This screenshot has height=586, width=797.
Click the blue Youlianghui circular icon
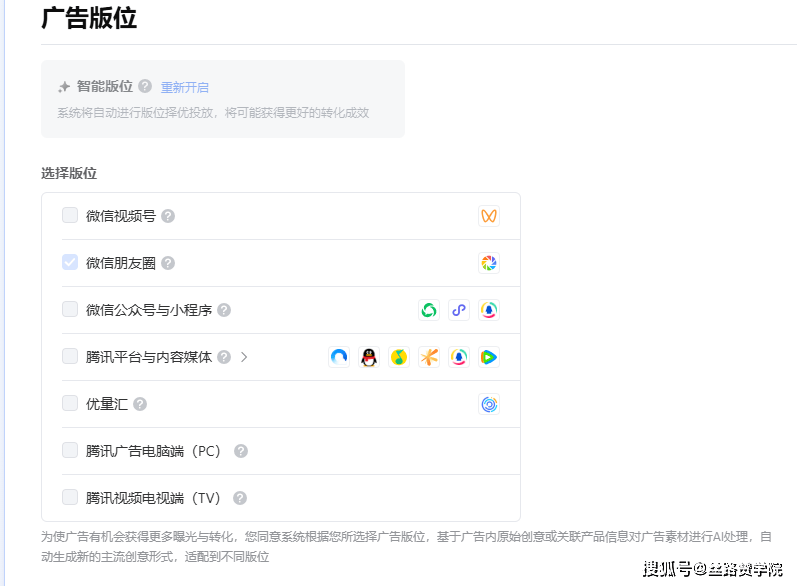pyautogui.click(x=489, y=404)
